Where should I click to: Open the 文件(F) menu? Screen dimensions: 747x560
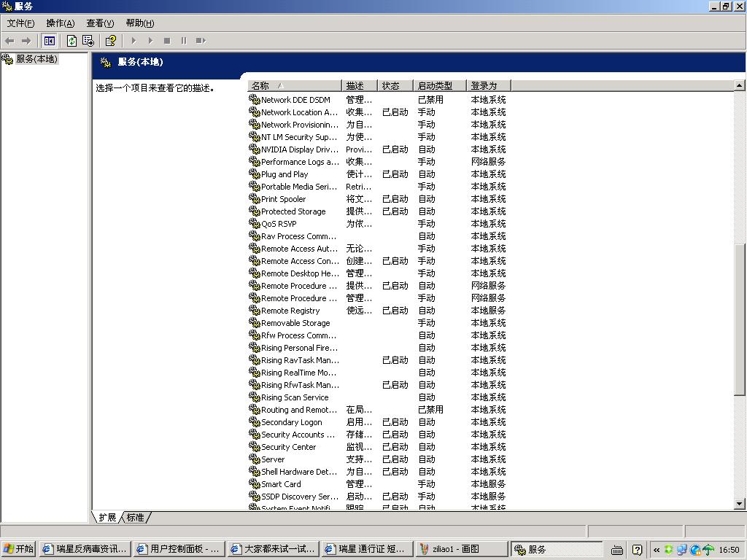click(20, 23)
